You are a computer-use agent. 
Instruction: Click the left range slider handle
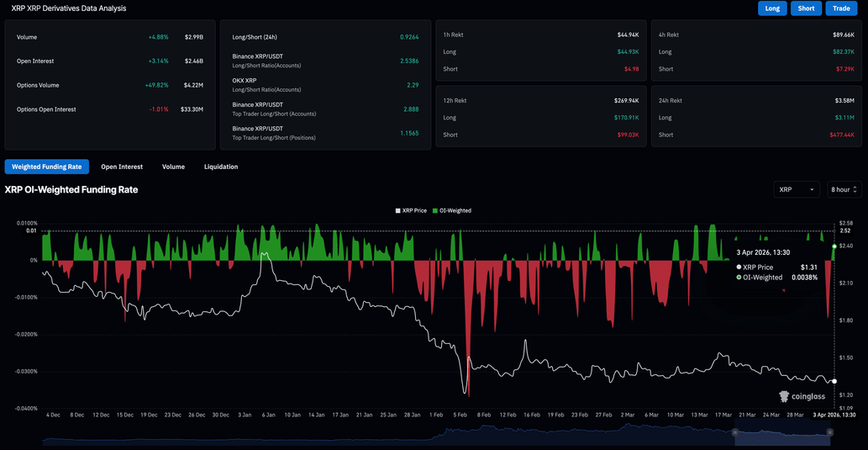click(735, 432)
